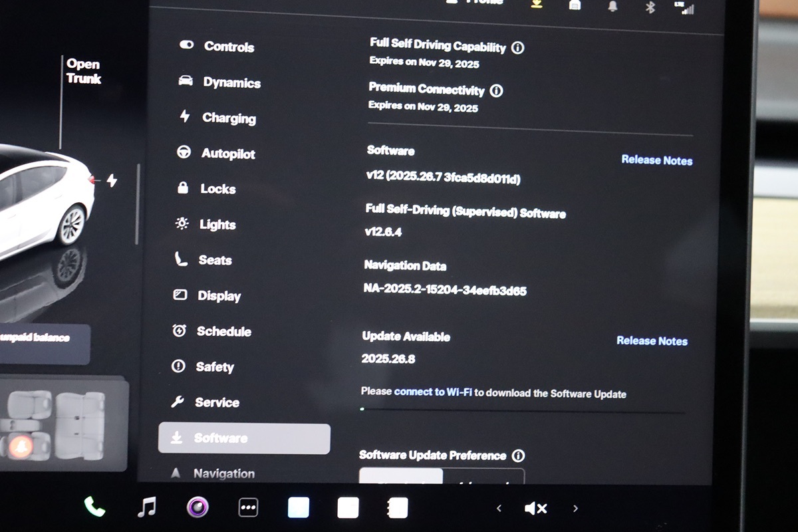Tap the software update download progress bar
The width and height of the screenshot is (798, 532).
(523, 410)
